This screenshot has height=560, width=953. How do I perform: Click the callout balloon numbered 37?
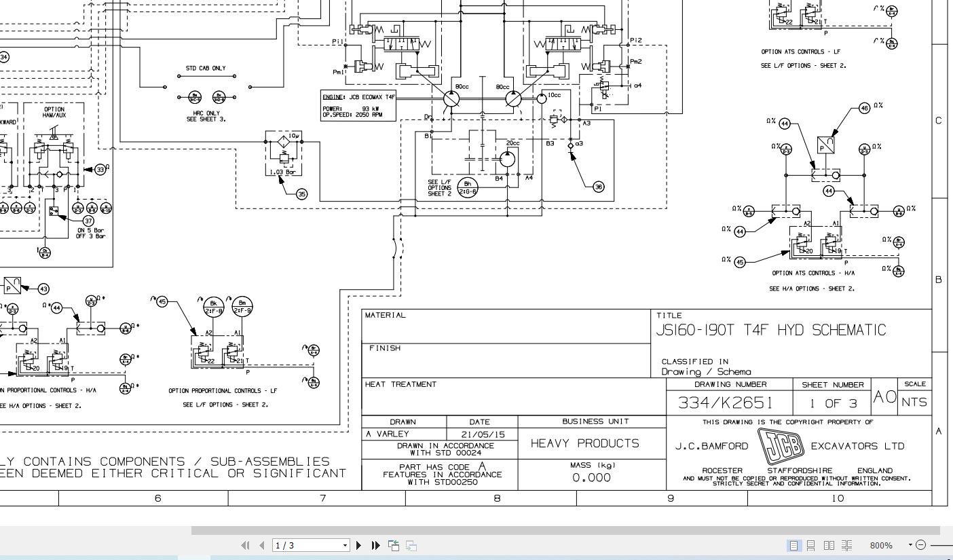click(89, 221)
